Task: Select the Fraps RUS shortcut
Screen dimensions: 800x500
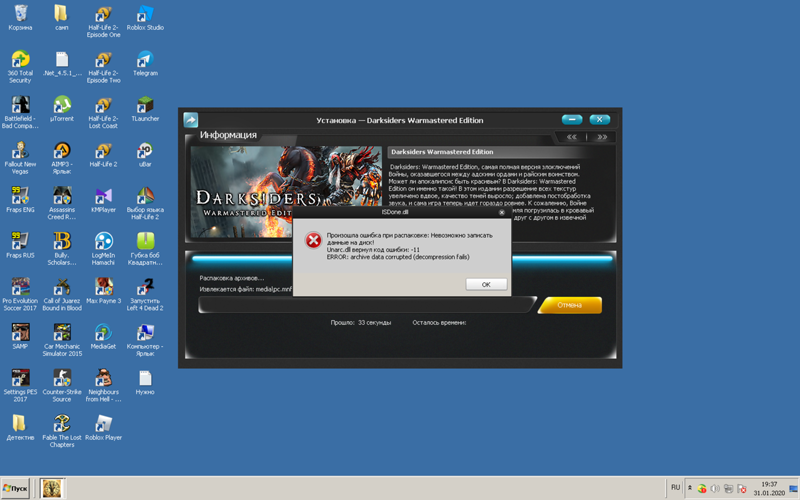Action: [x=20, y=245]
